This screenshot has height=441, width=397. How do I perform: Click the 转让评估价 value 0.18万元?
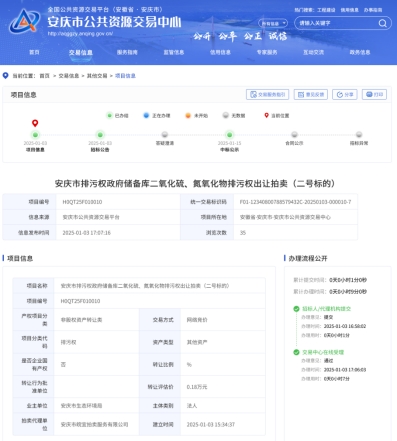(x=197, y=387)
